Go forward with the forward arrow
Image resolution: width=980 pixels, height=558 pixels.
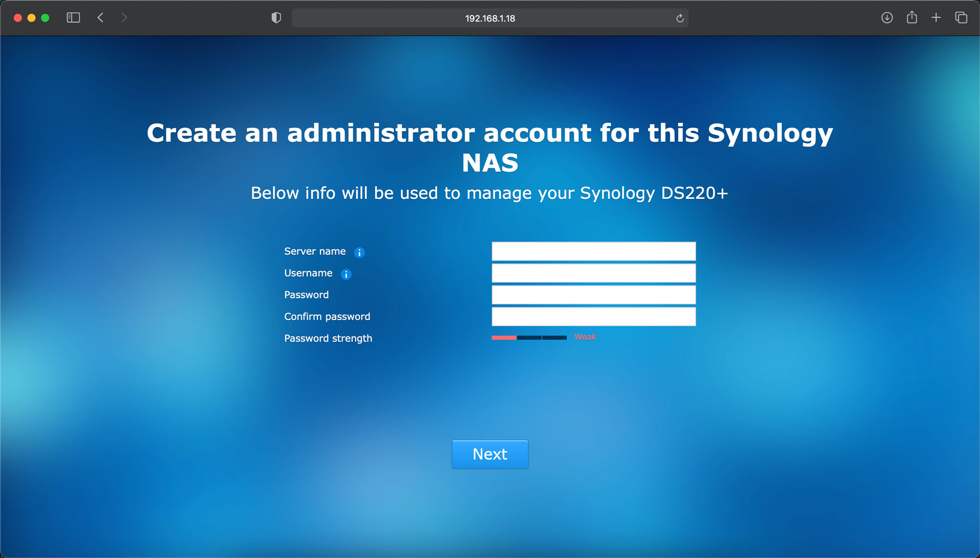point(124,18)
